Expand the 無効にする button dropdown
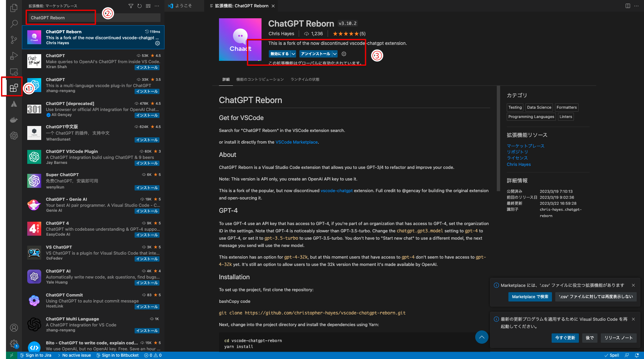 click(x=293, y=54)
